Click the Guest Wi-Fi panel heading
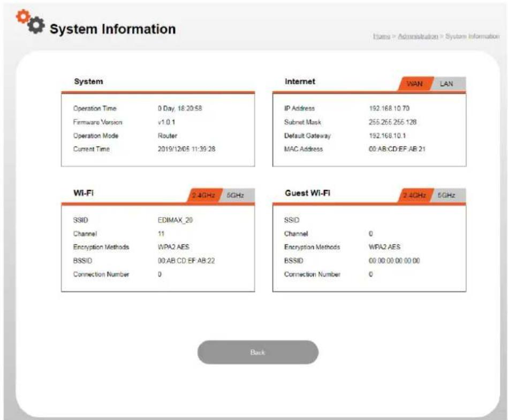Screen dimensions: 508x420 [x=308, y=193]
